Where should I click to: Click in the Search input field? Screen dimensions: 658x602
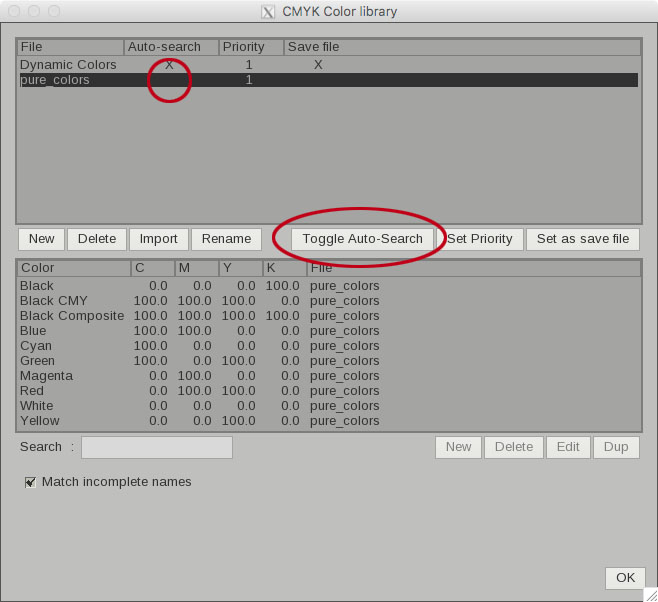point(157,447)
